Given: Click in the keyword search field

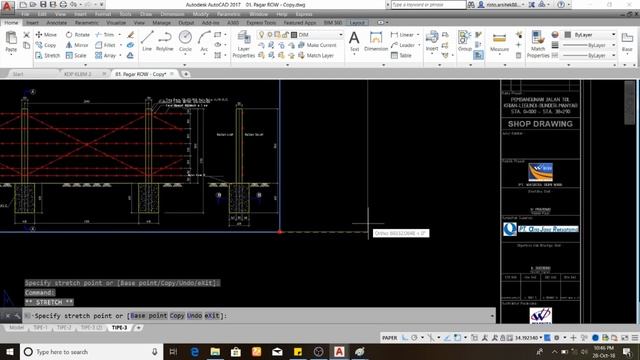Looking at the screenshot, I should click(428, 5).
